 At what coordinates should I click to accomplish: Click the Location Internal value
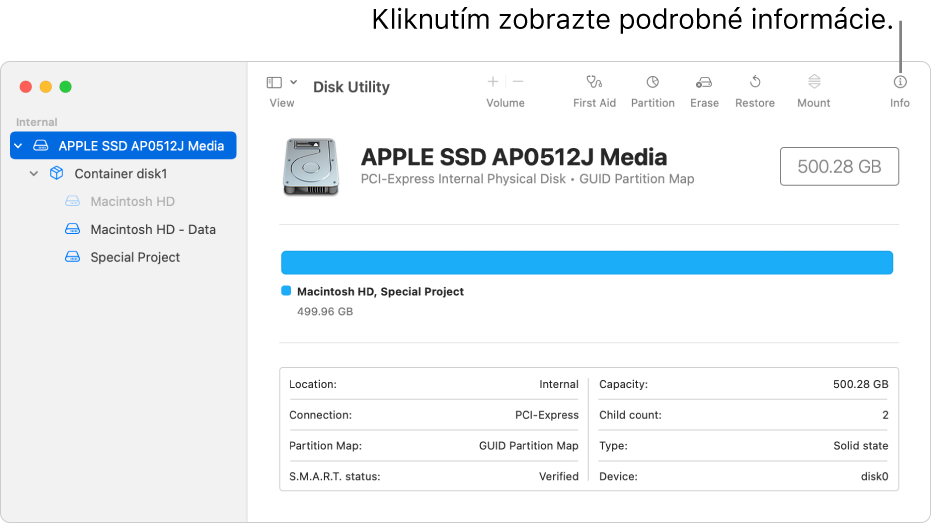[559, 384]
